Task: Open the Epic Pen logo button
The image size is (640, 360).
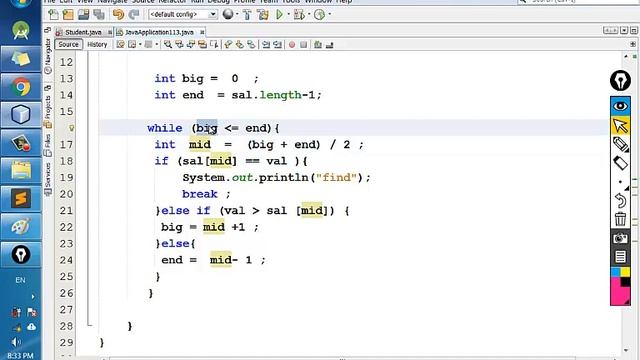Action: tap(620, 80)
